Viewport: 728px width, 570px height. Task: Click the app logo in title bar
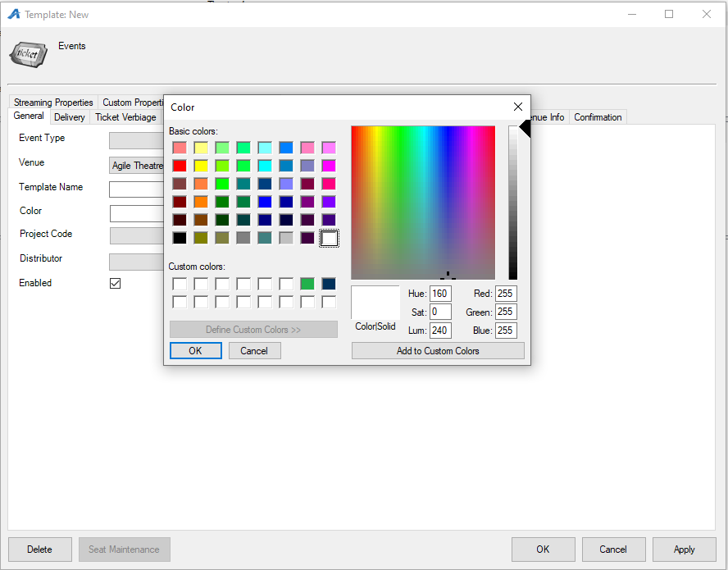click(14, 15)
